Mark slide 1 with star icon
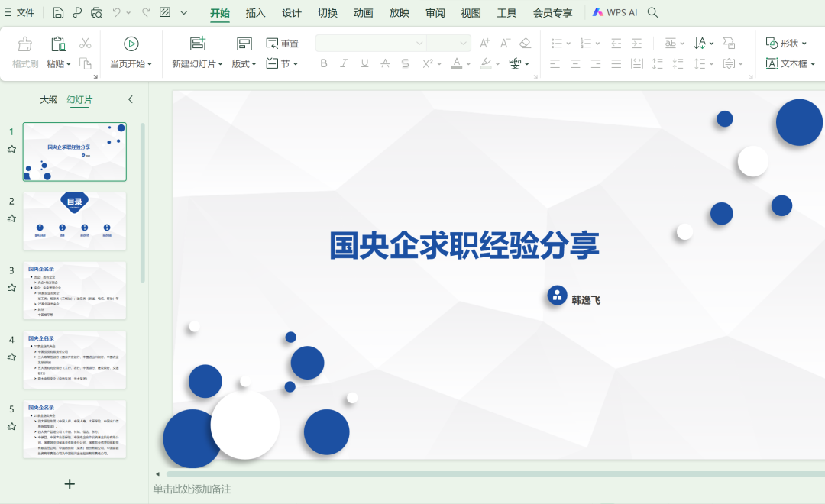This screenshot has width=825, height=504. [x=11, y=149]
